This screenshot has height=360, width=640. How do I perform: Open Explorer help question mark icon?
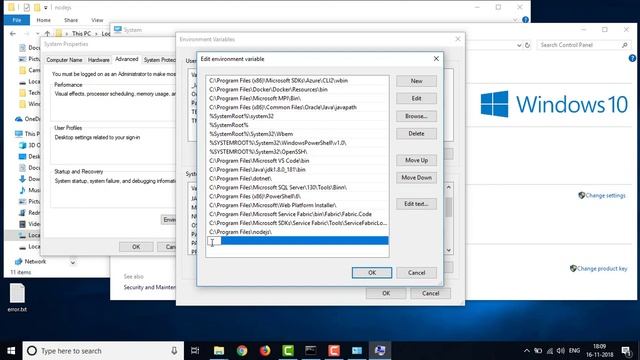[x=525, y=20]
